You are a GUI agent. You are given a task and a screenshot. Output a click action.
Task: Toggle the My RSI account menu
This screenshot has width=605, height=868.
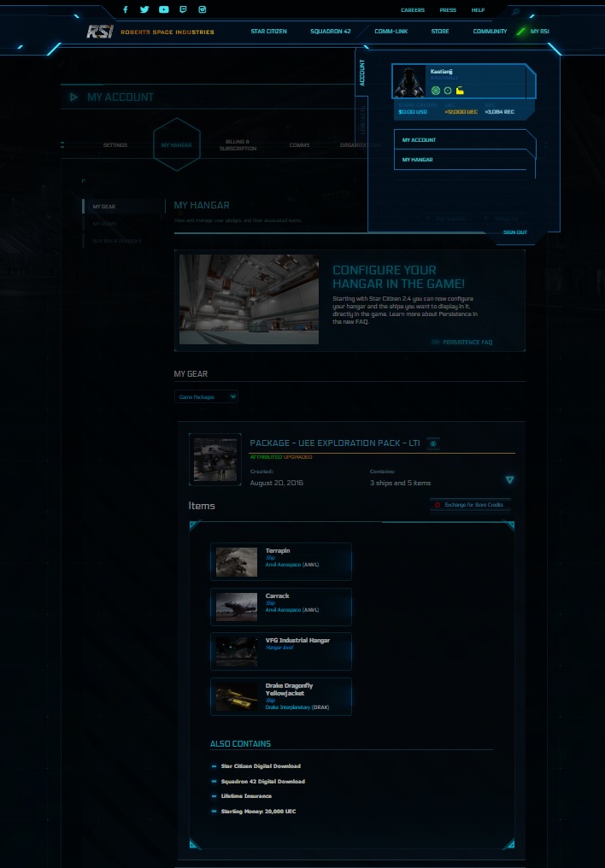pos(539,32)
